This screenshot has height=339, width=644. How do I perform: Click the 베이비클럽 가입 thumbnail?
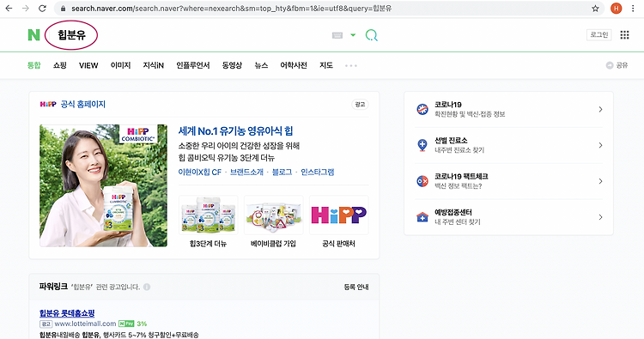click(x=274, y=215)
